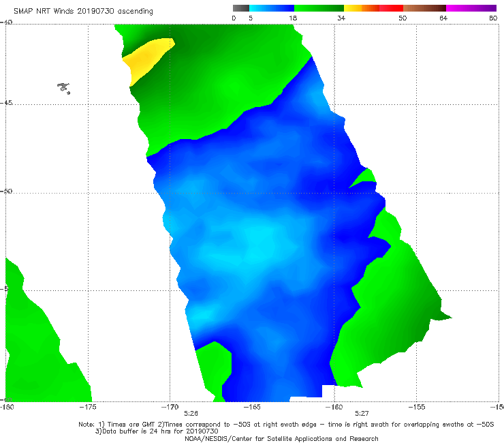Click the swath time "5:28"

pyautogui.click(x=191, y=414)
